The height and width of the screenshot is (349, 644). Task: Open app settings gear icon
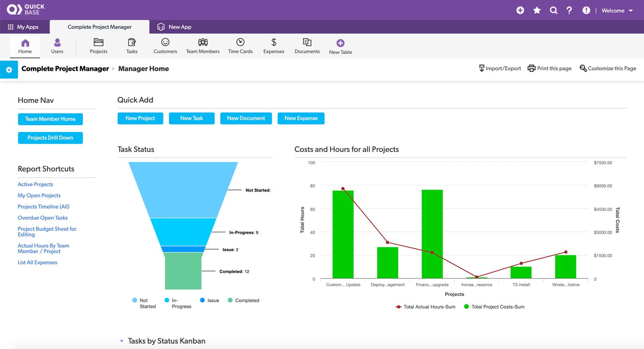[9, 70]
